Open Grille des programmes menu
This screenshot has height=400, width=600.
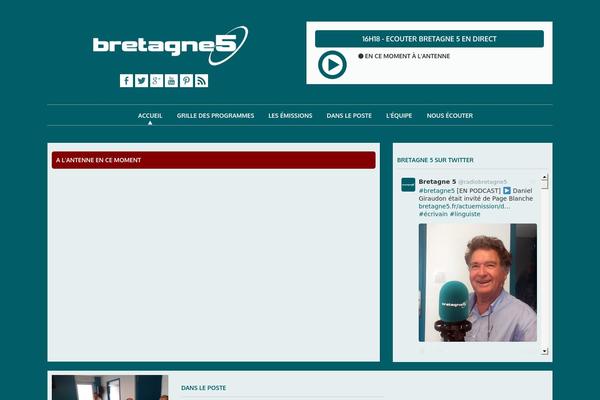click(x=215, y=115)
